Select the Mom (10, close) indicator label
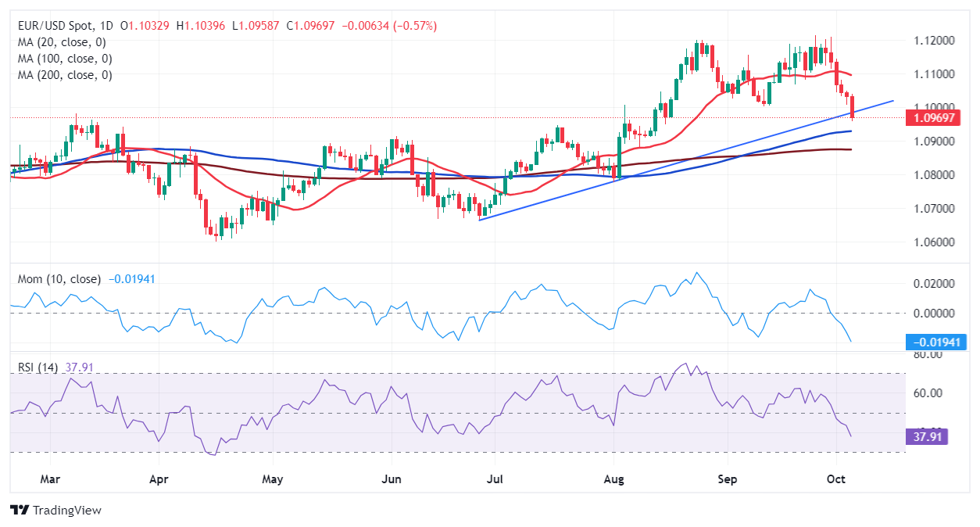Image resolution: width=980 pixels, height=527 pixels. (58, 279)
